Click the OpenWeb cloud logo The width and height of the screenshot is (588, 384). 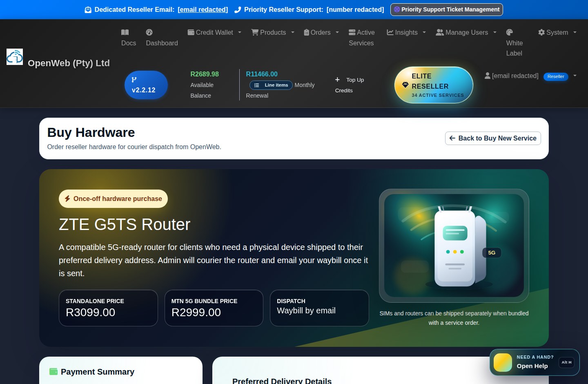(15, 57)
